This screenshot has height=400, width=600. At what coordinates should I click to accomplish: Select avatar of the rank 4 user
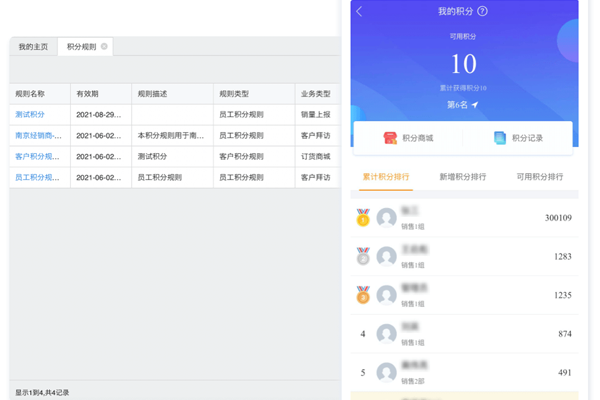tap(387, 334)
